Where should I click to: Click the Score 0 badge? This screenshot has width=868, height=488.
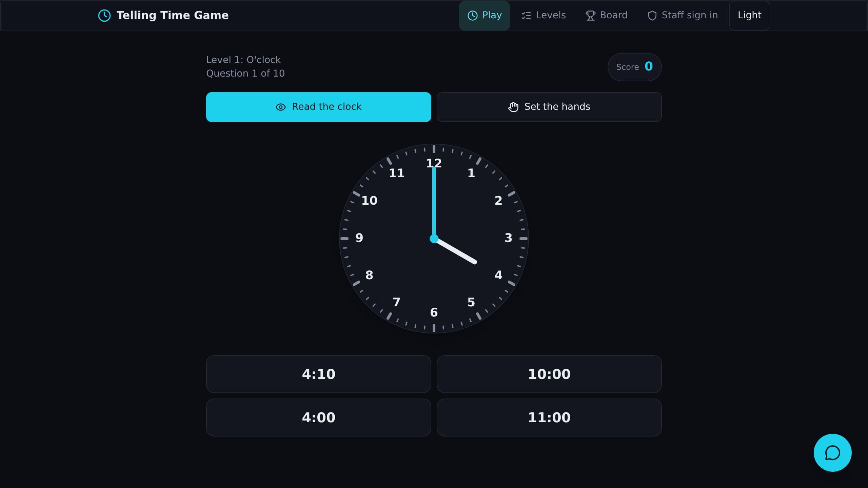click(634, 67)
